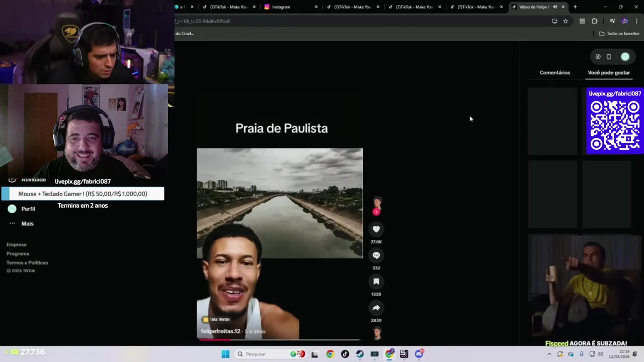Like the video with the heart icon
Viewport: 644px width, 362px height.
point(376,229)
